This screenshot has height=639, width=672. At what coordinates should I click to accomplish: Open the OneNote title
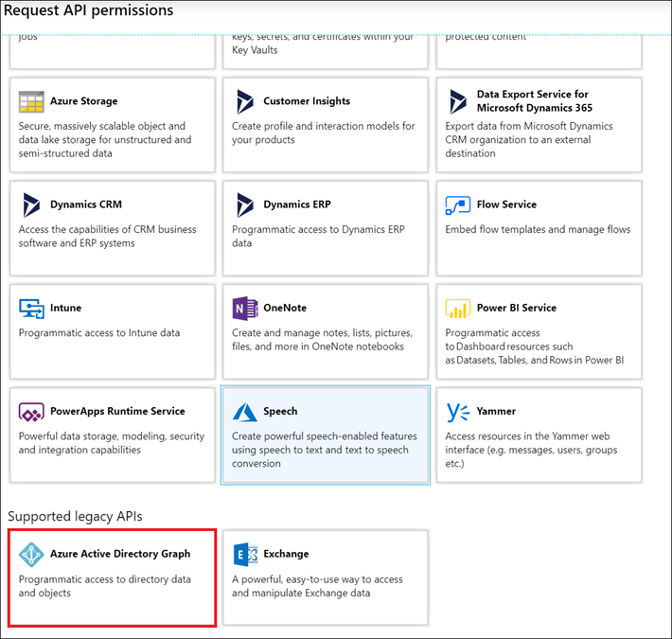coord(285,308)
